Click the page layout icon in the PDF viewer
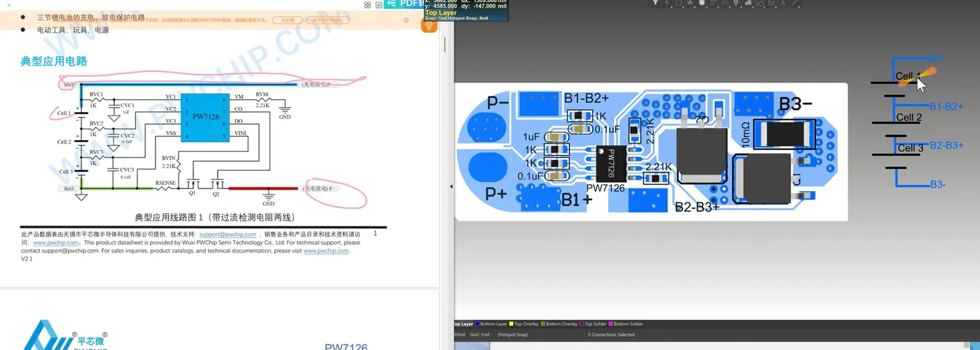 (x=379, y=4)
